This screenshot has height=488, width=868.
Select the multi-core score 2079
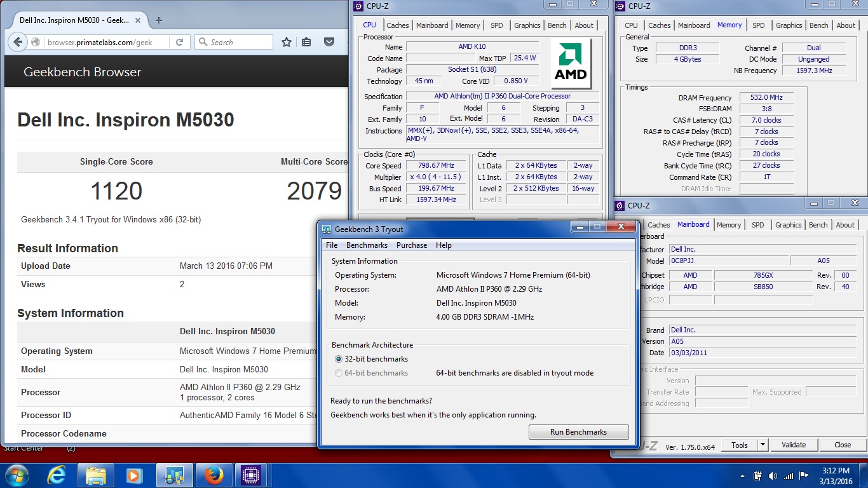[314, 191]
